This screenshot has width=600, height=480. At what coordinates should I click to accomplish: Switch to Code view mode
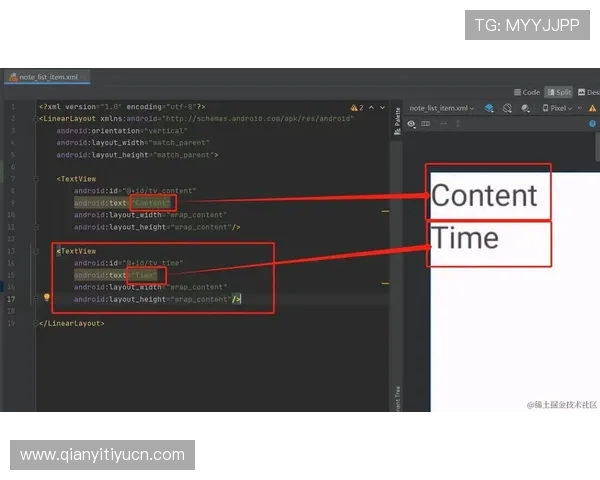click(527, 92)
